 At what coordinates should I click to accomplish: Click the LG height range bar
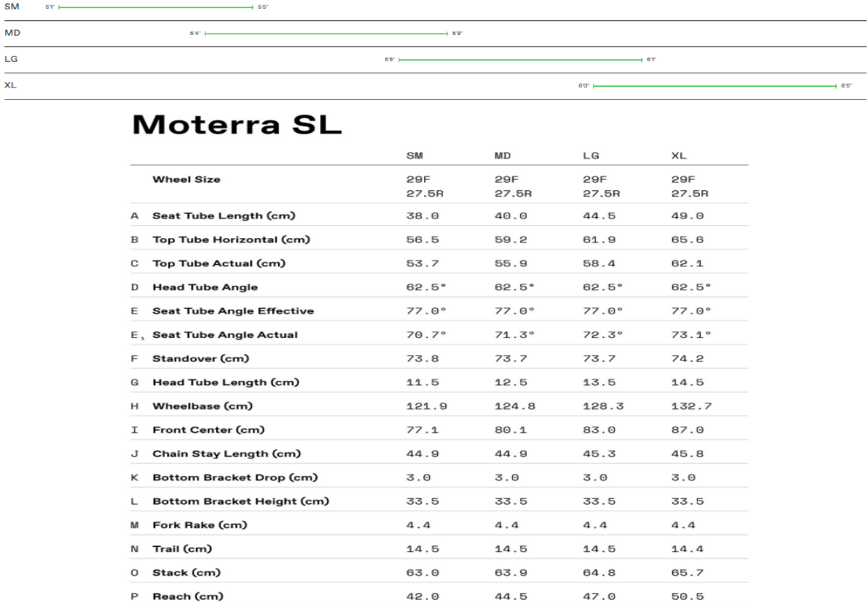pos(520,59)
